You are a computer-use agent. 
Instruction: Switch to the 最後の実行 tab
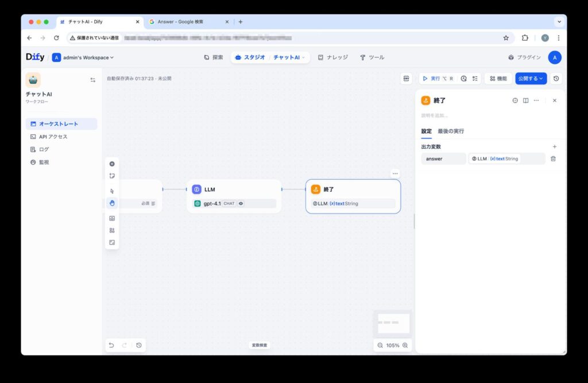(451, 131)
